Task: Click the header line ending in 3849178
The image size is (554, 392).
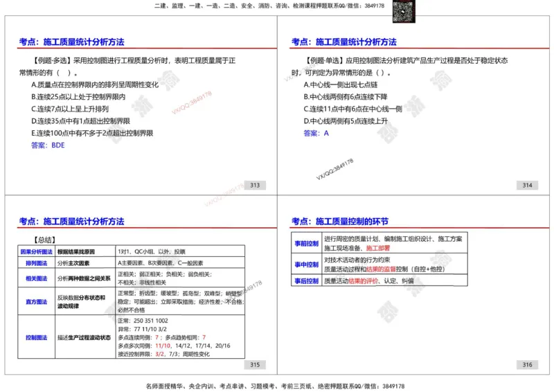Action: tap(269, 6)
